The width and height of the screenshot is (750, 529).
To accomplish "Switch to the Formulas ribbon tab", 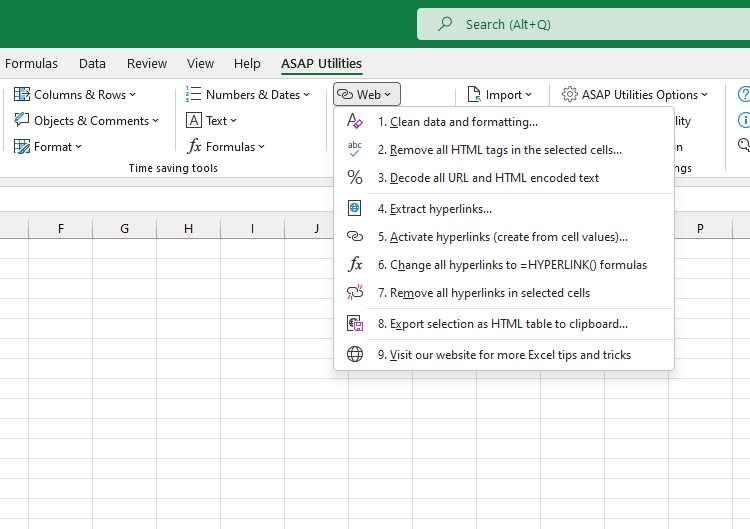I will (x=31, y=64).
